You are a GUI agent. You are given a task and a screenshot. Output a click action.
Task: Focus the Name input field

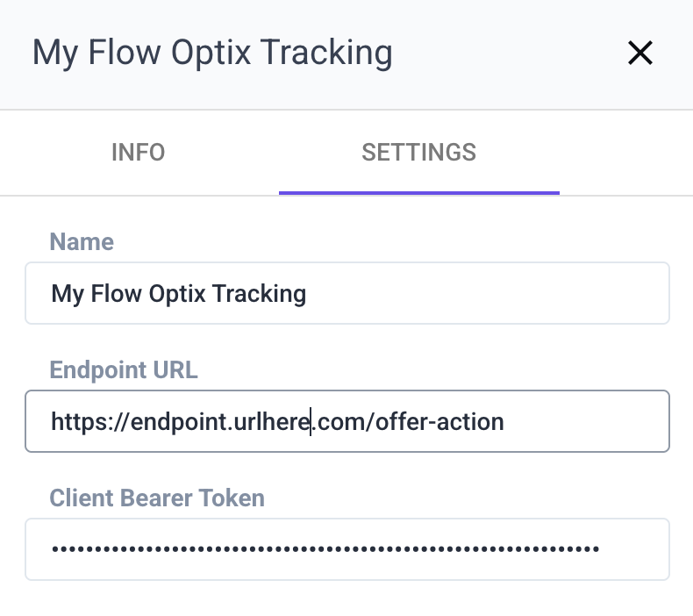coord(346,293)
